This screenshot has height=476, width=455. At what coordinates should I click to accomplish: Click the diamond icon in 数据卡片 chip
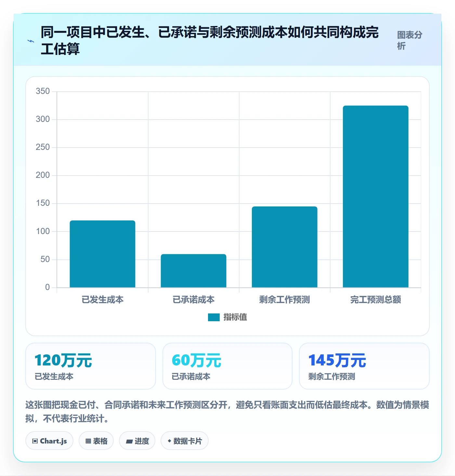169,441
